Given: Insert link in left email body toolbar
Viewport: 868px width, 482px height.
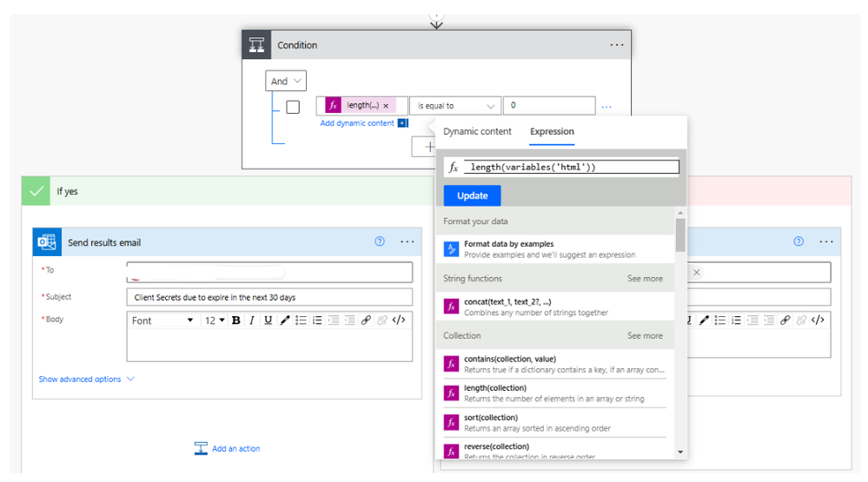Looking at the screenshot, I should point(366,320).
